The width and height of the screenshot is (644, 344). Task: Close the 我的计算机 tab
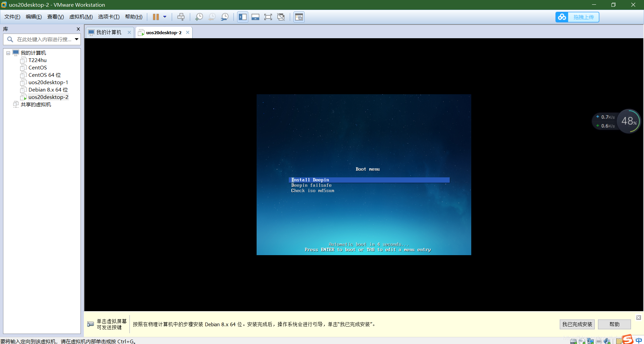click(129, 33)
